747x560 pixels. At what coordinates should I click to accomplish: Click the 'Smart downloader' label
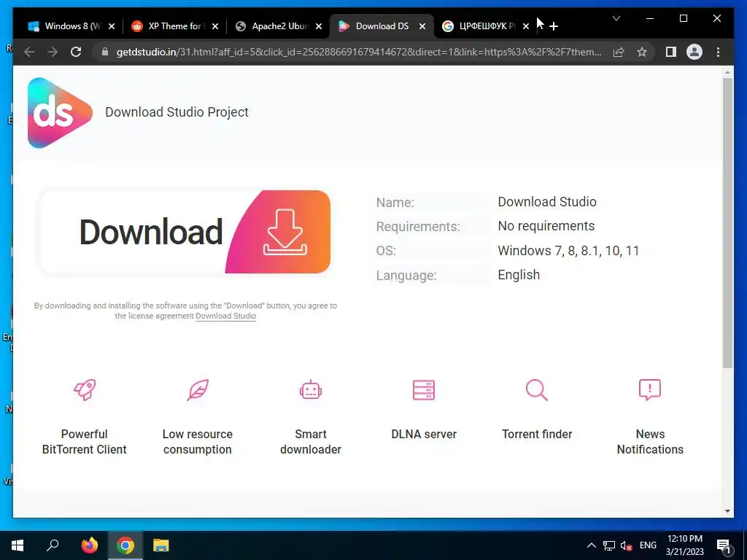[x=311, y=441]
